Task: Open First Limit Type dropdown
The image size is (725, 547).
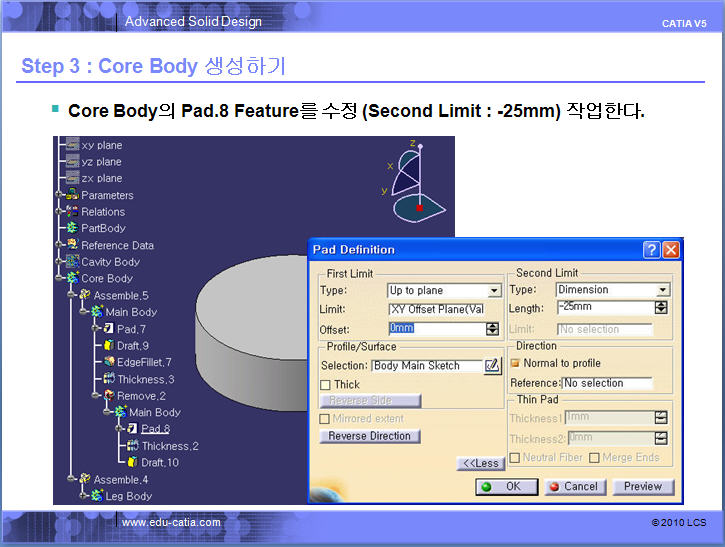Action: point(493,291)
